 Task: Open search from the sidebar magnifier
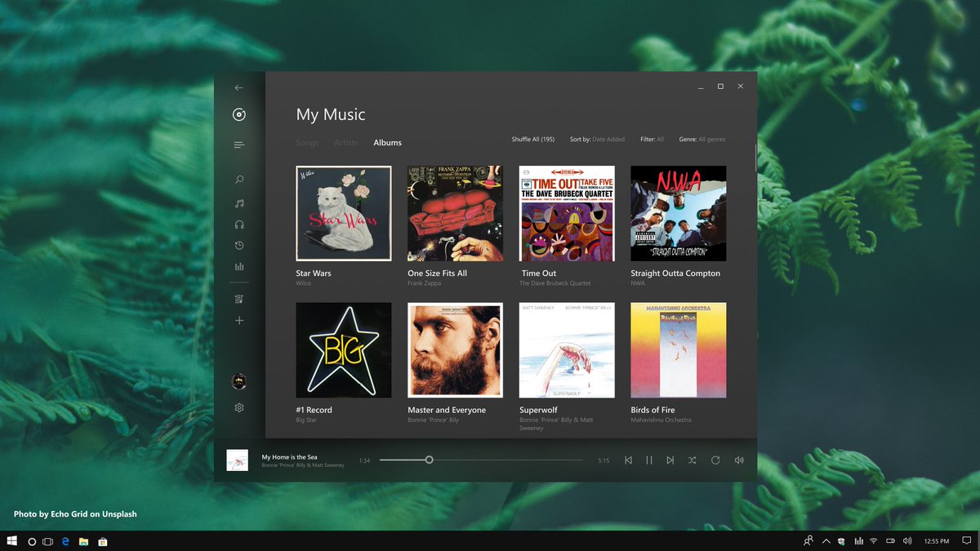coord(239,180)
